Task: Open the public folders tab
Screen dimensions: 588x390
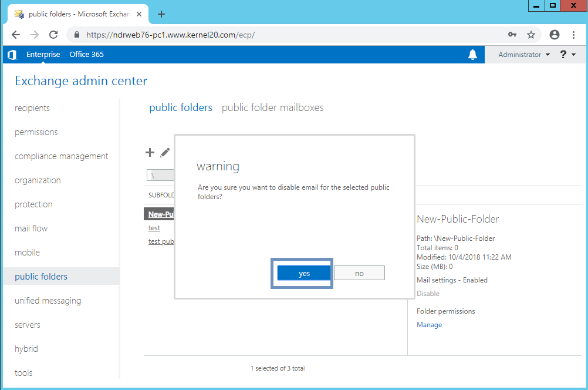Action: tap(181, 107)
